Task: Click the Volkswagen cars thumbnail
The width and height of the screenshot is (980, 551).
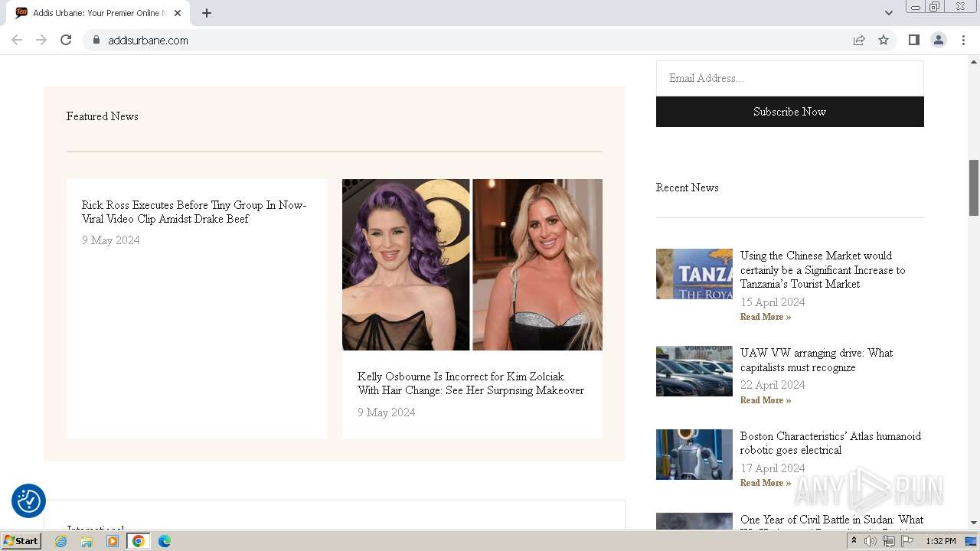Action: [694, 371]
